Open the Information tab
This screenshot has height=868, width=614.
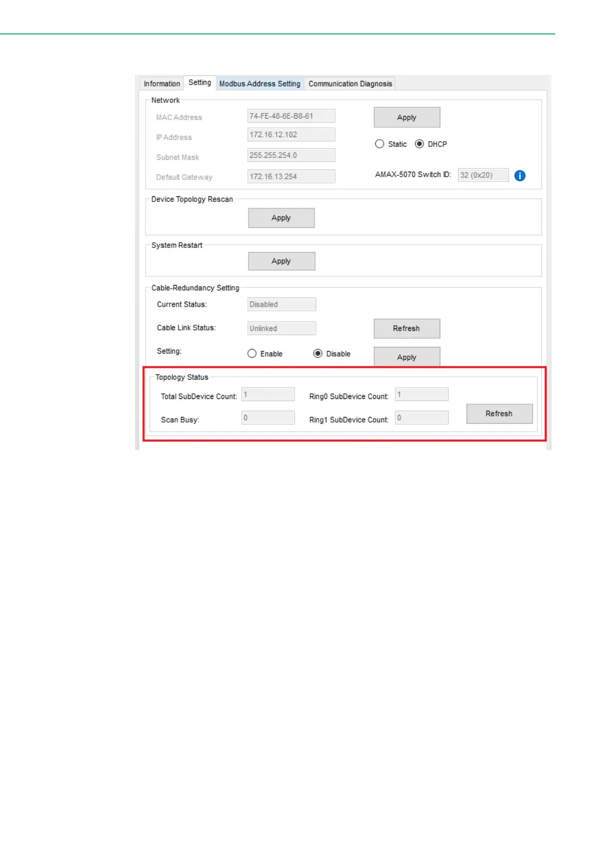pos(161,84)
